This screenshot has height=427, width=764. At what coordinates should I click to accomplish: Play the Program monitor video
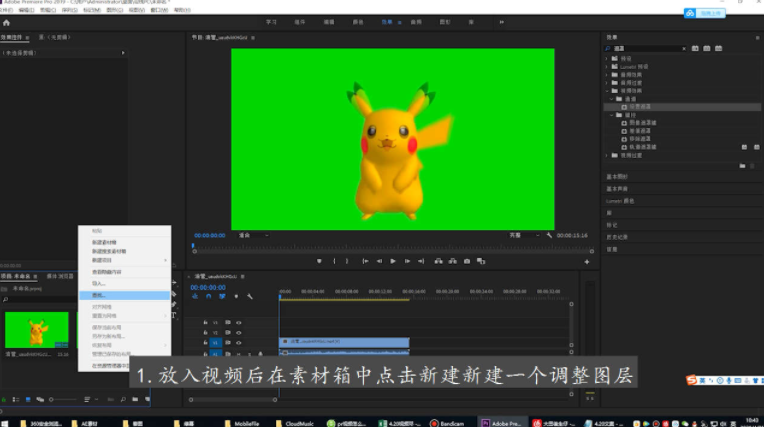393,261
